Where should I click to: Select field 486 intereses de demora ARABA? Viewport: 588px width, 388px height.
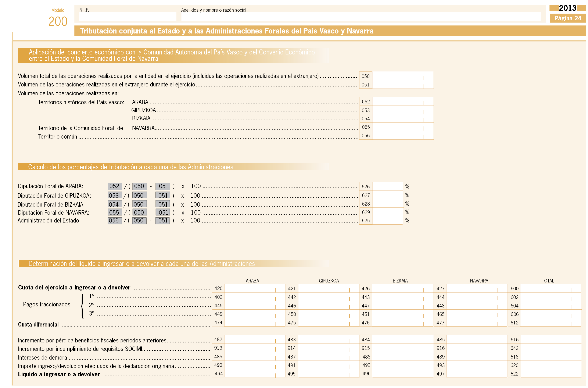255,356
